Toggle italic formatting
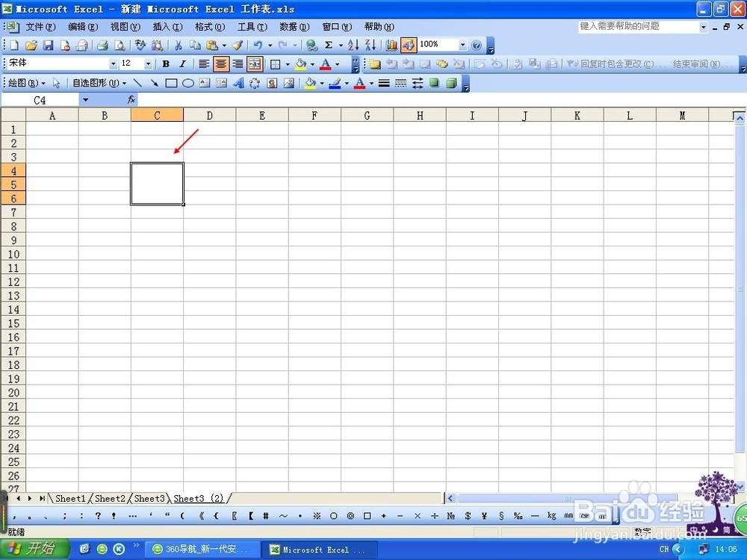Viewport: 747px width, 560px height. tap(182, 63)
